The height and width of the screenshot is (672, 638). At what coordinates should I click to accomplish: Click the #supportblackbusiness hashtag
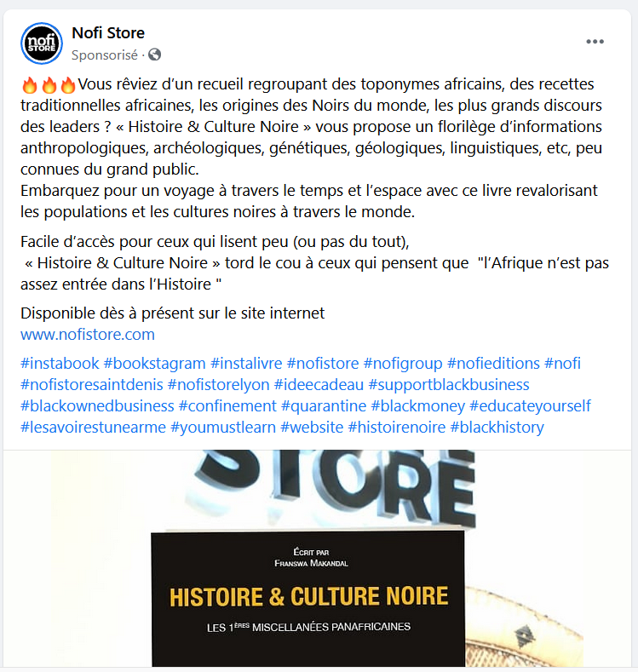[449, 385]
